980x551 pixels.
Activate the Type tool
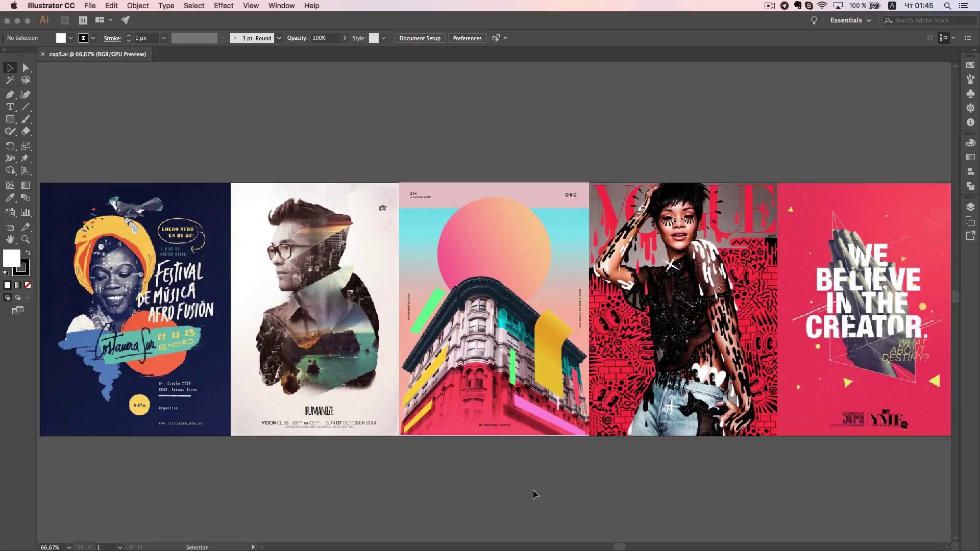[10, 107]
